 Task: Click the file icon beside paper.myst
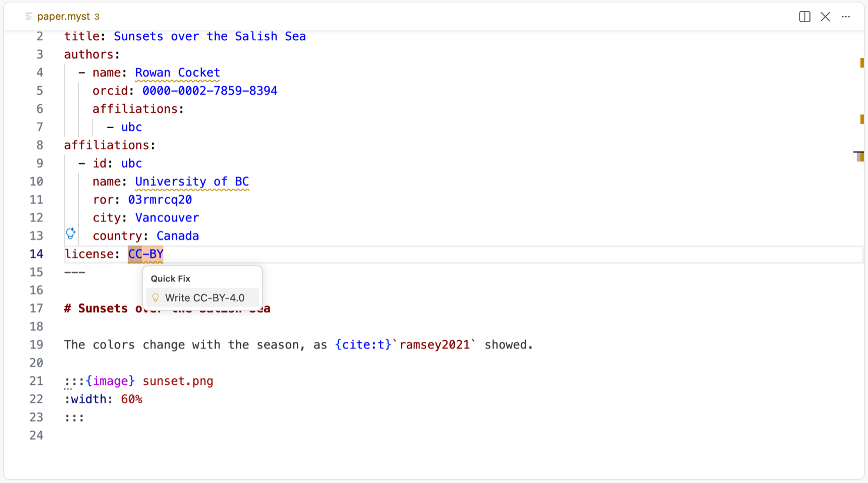(x=29, y=16)
